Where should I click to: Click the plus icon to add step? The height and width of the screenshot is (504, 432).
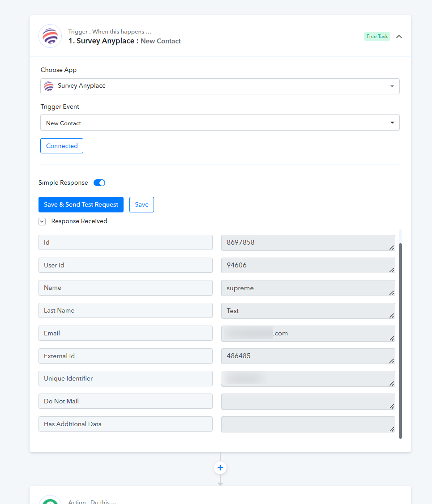click(220, 468)
